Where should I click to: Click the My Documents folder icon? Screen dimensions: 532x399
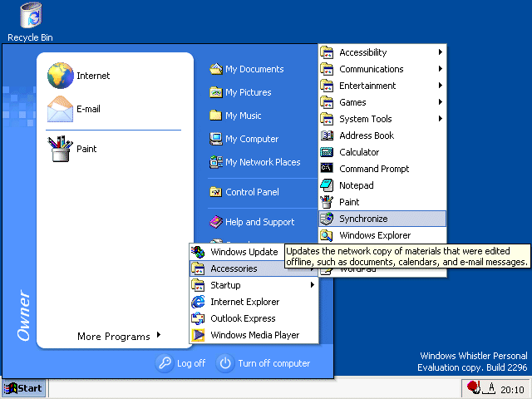coord(216,69)
